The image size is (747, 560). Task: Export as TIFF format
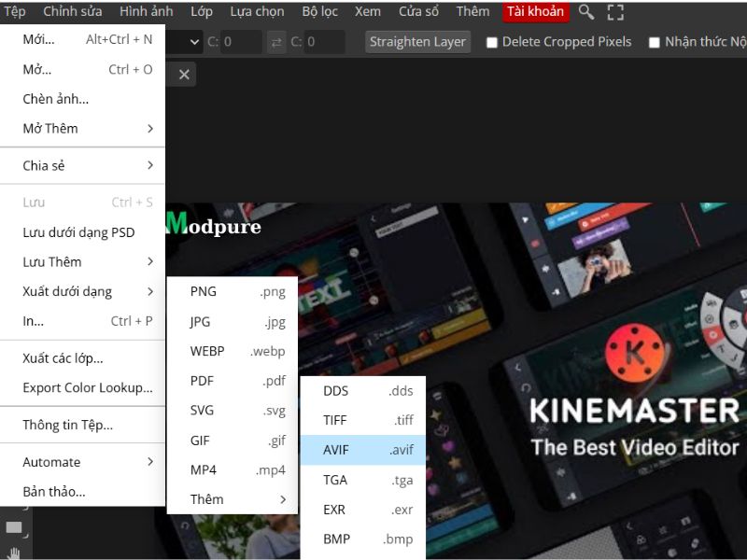363,420
